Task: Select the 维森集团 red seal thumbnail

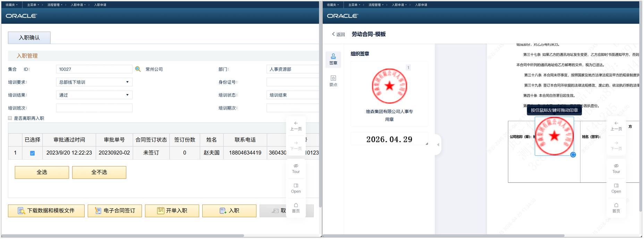Action: tap(389, 86)
